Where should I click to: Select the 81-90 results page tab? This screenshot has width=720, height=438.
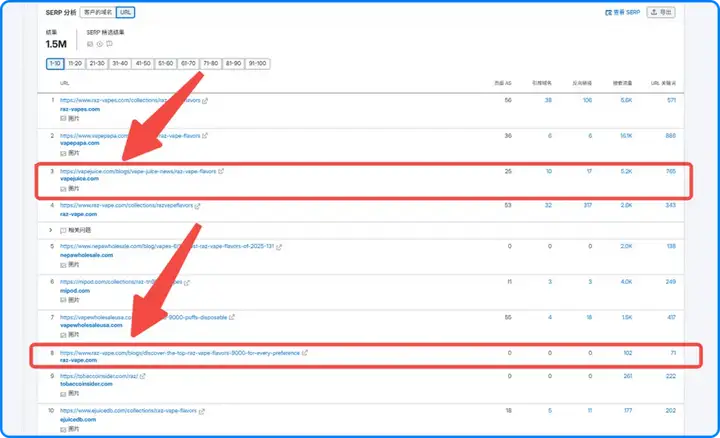pyautogui.click(x=233, y=64)
